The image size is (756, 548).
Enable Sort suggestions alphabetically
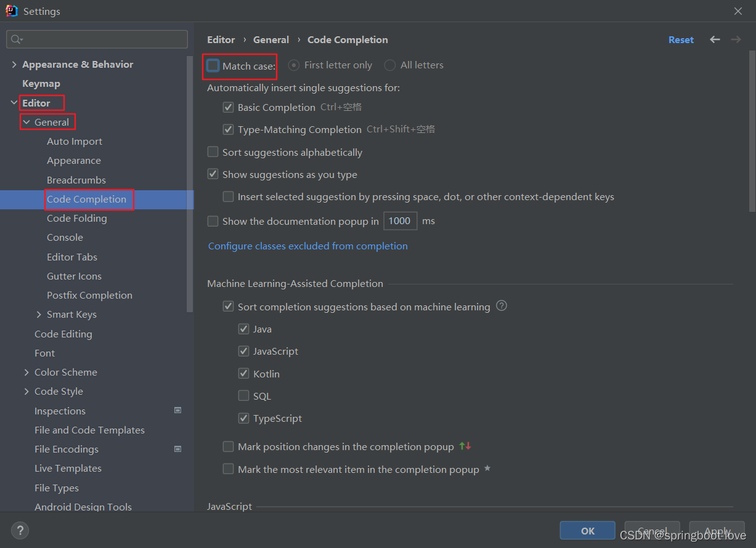(x=213, y=152)
